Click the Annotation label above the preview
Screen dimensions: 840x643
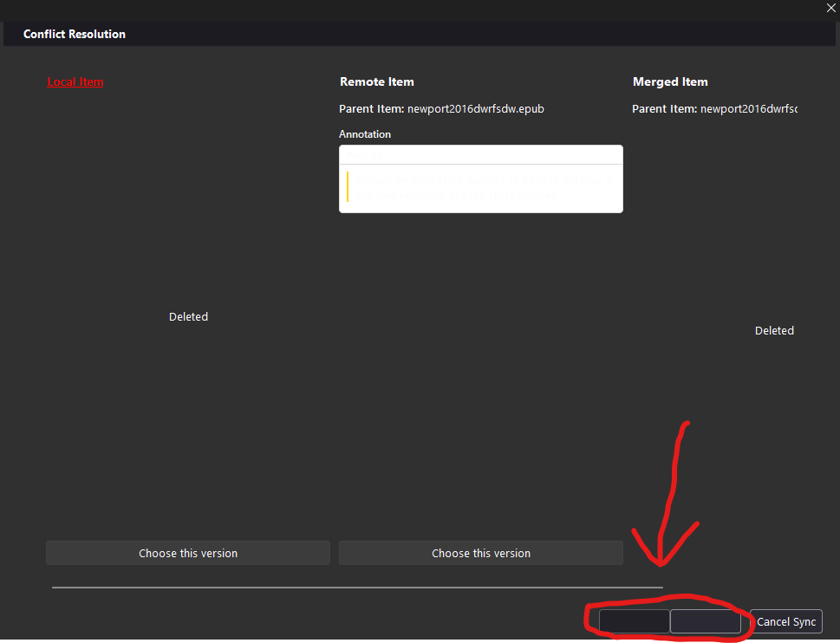(x=365, y=134)
